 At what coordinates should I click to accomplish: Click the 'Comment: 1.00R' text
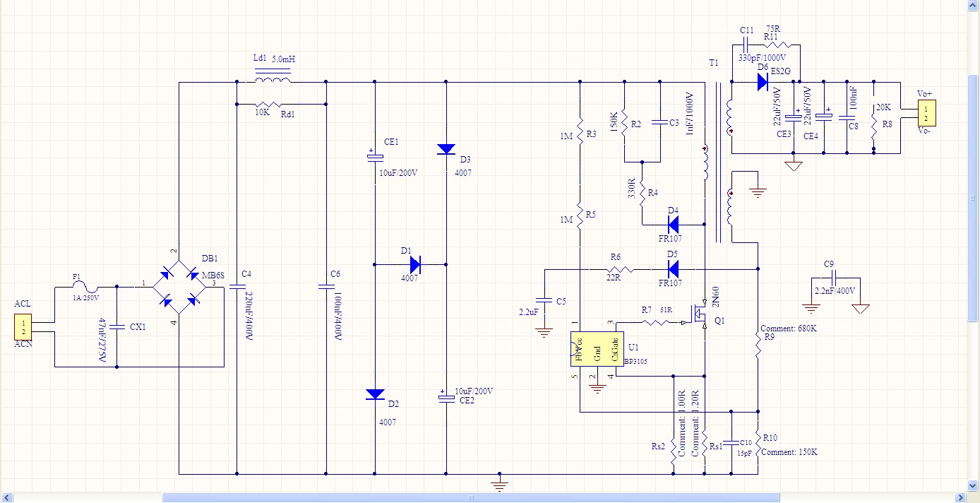coord(682,423)
